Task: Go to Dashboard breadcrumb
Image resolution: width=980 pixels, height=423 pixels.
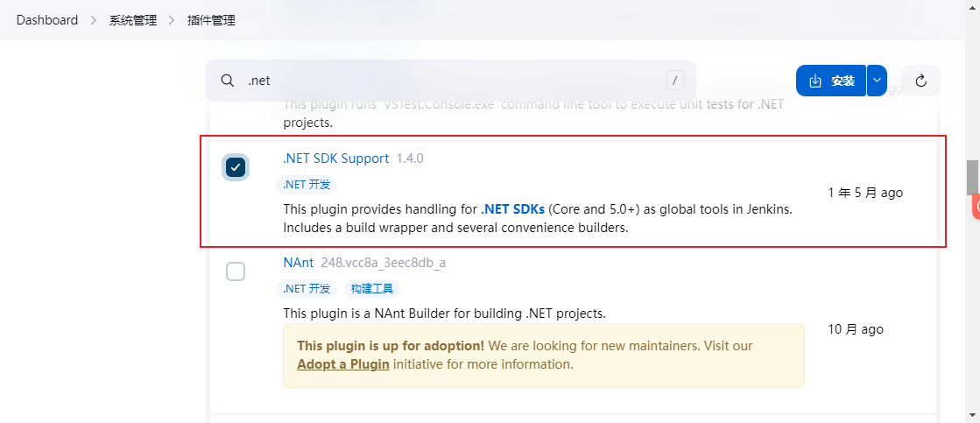Action: point(46,20)
